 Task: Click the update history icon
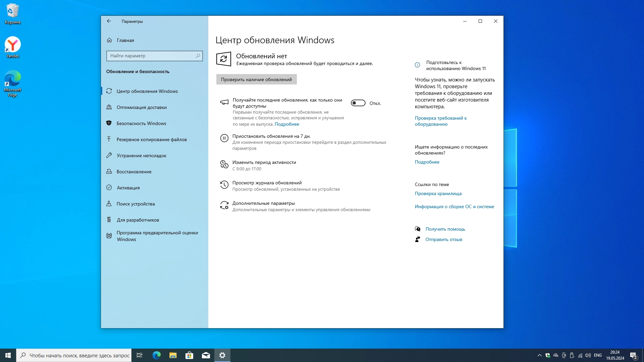[x=224, y=184]
